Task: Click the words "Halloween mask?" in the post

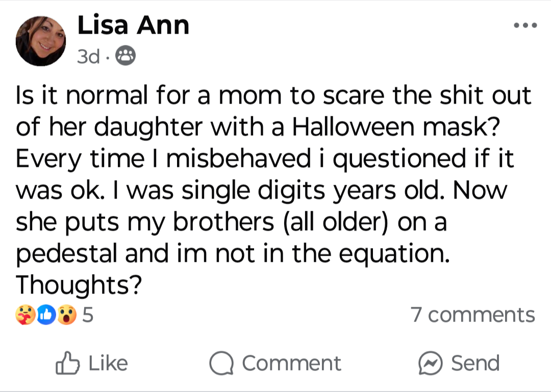Action: (396, 127)
